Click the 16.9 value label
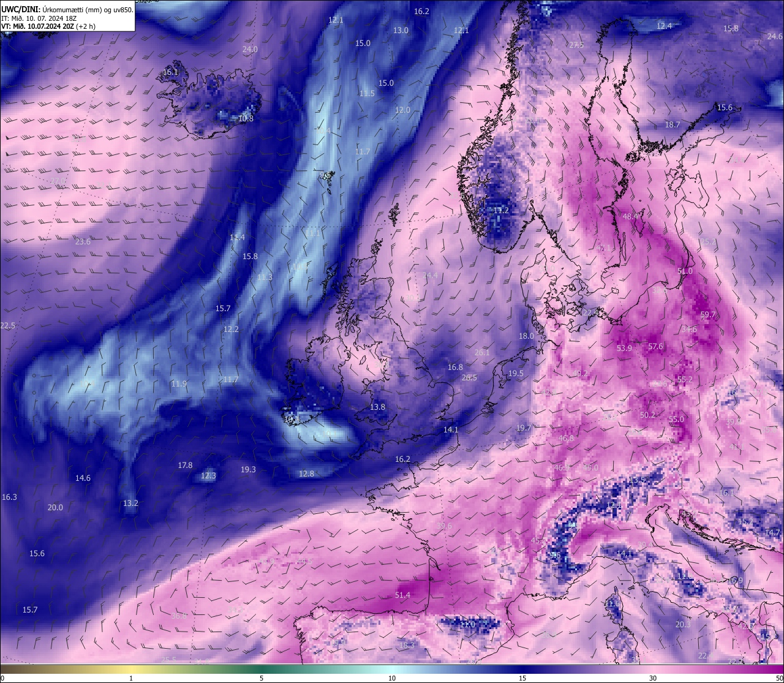 tap(735, 580)
